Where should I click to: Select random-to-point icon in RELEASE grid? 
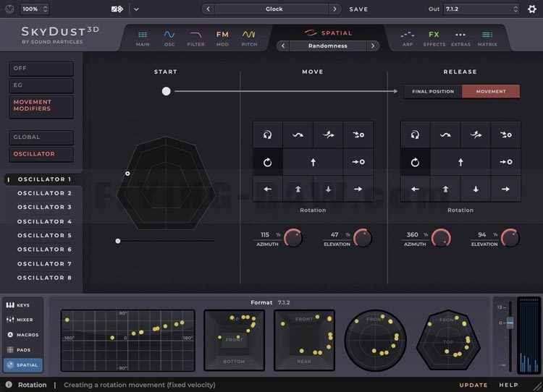pos(506,135)
